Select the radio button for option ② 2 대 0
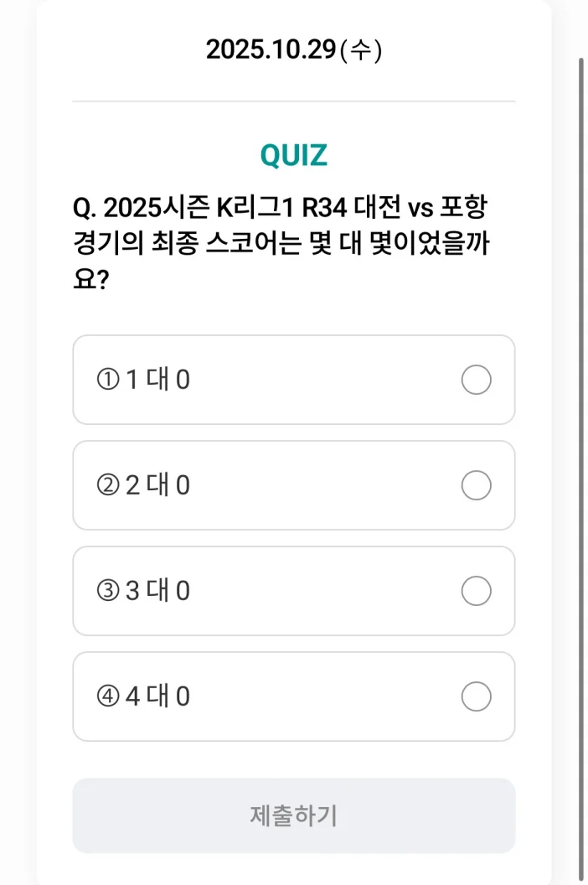 [476, 485]
